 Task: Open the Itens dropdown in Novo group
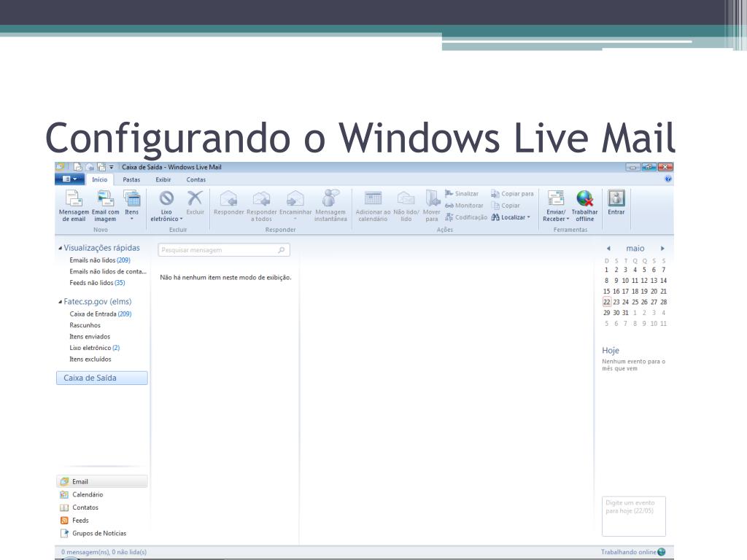tap(131, 206)
